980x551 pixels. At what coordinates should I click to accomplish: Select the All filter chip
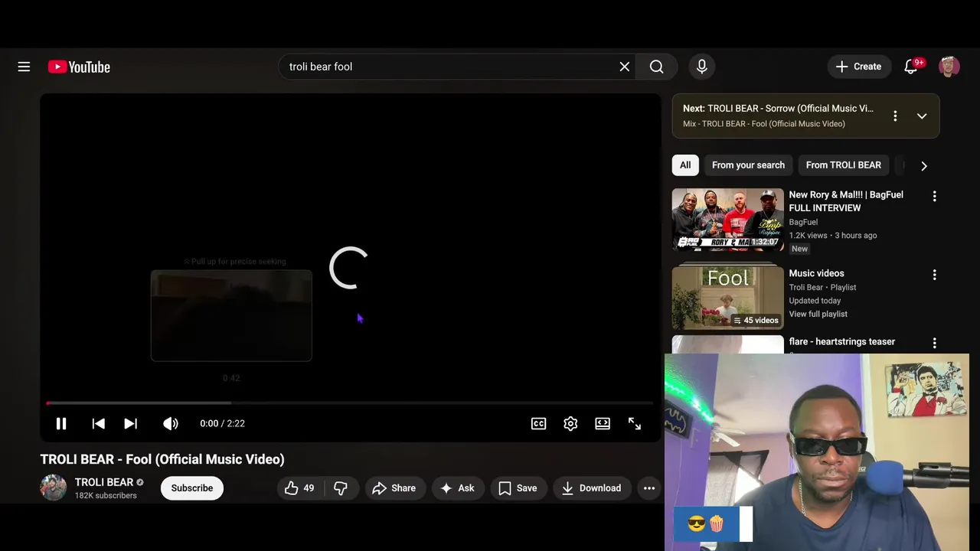685,165
